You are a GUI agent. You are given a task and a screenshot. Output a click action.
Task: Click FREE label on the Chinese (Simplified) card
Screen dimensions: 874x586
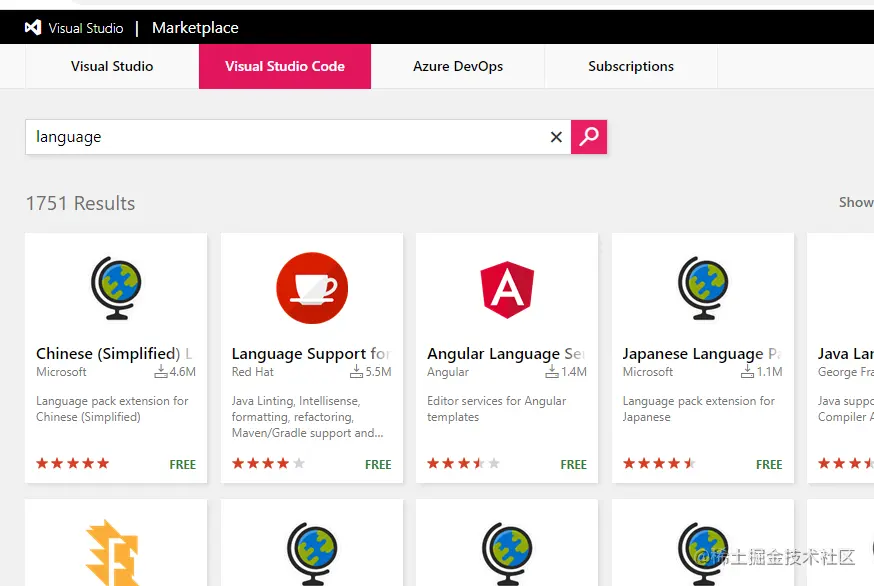point(182,464)
